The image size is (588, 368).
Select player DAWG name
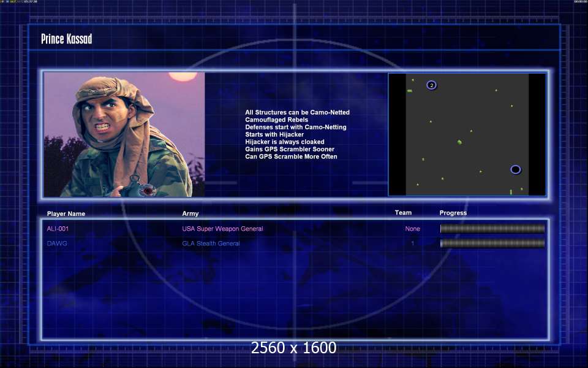pyautogui.click(x=57, y=243)
